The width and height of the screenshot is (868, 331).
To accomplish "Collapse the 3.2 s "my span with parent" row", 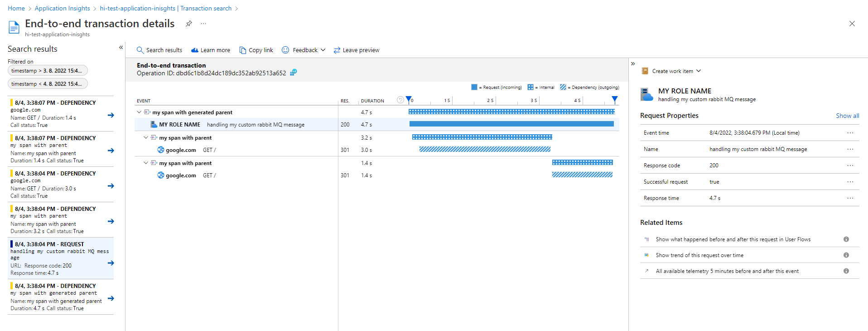I will click(x=146, y=138).
